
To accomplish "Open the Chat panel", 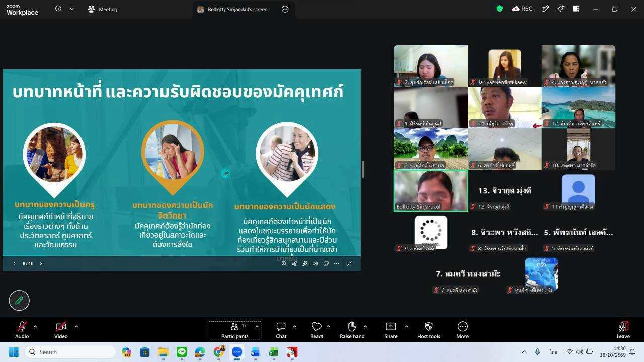I will tap(281, 330).
